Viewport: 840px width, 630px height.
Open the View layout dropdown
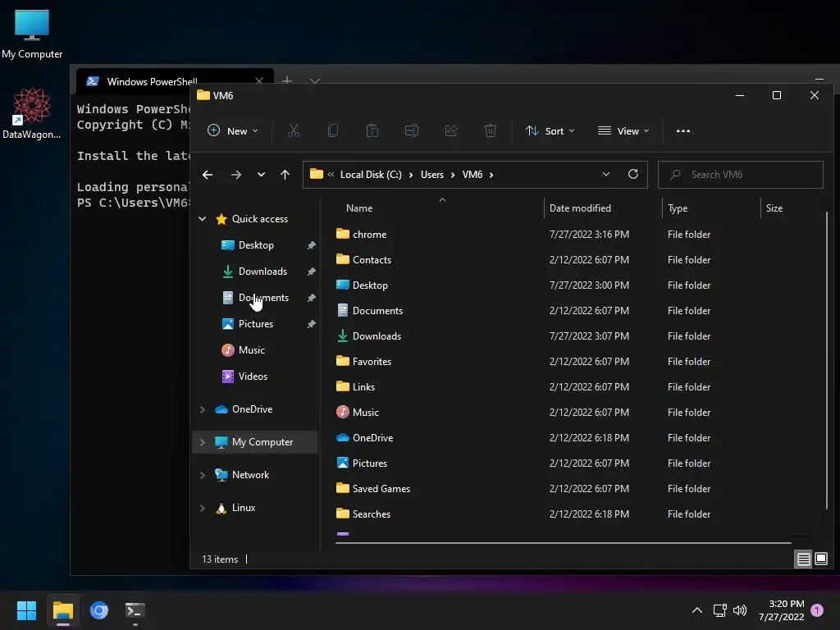click(623, 130)
